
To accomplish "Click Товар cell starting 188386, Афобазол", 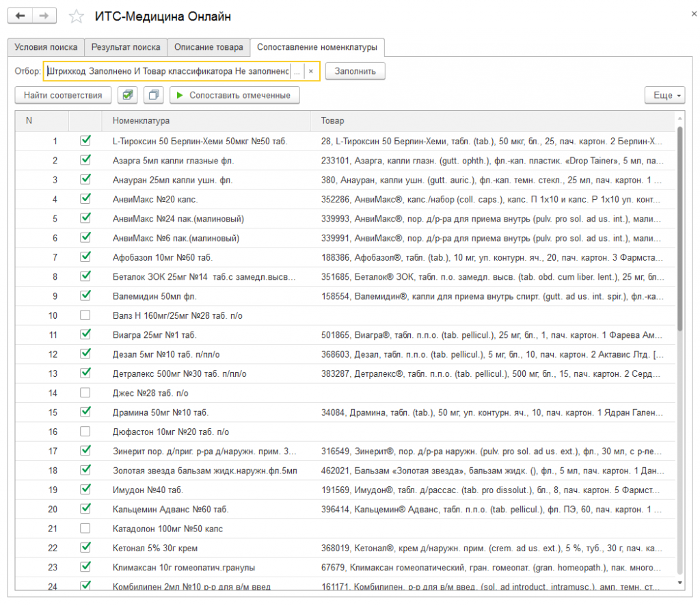I will point(493,257).
